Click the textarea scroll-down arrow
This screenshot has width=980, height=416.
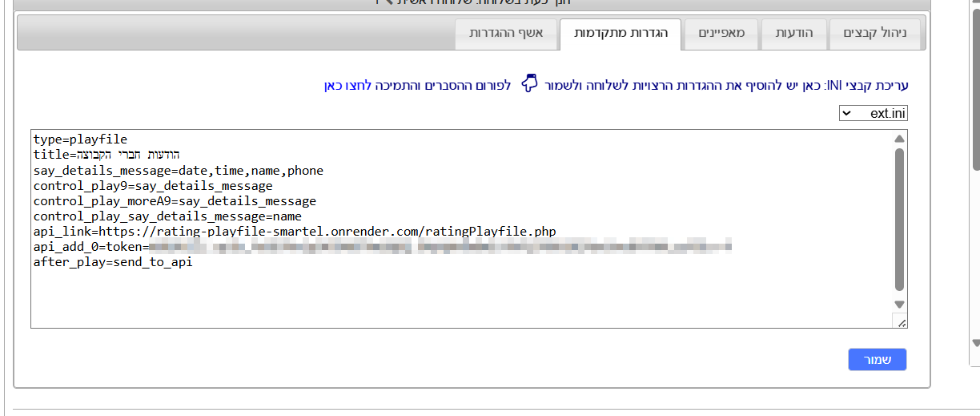coord(899,305)
